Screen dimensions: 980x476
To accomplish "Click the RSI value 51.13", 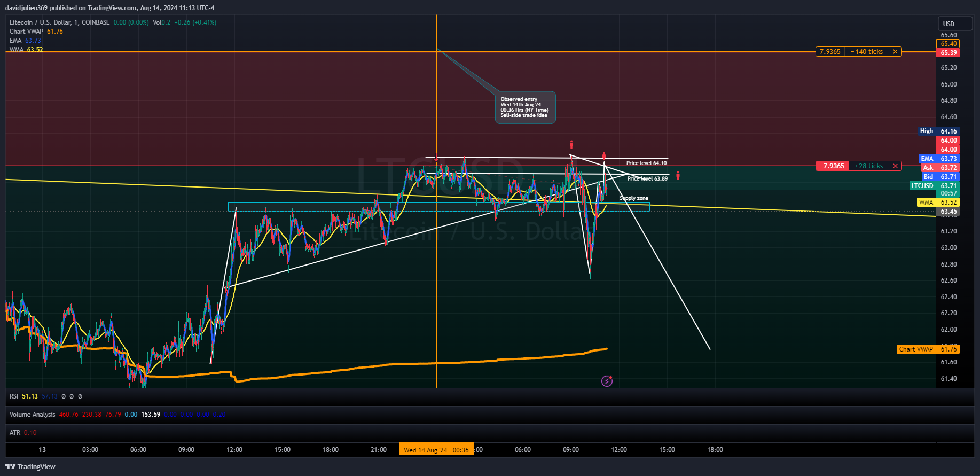I will [x=30, y=396].
